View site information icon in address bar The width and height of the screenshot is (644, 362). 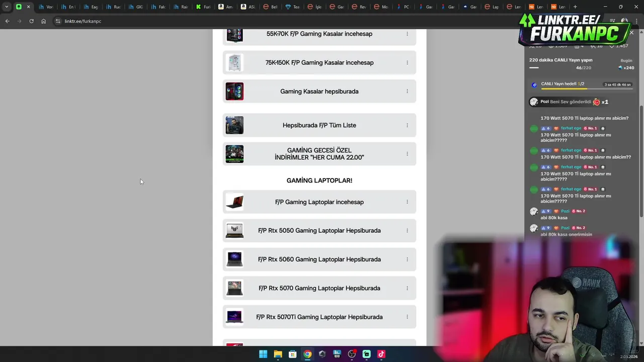[58, 21]
